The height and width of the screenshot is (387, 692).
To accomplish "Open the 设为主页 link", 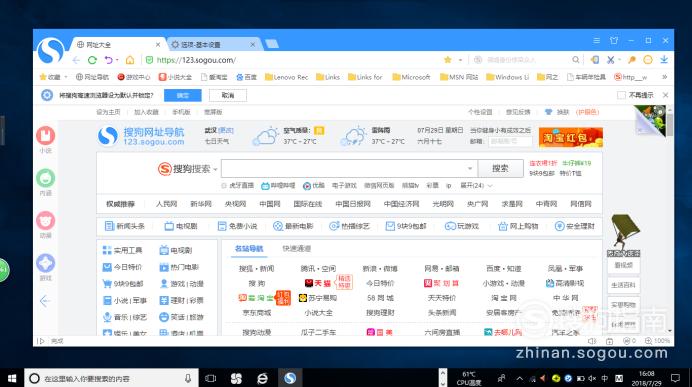I will (x=108, y=112).
